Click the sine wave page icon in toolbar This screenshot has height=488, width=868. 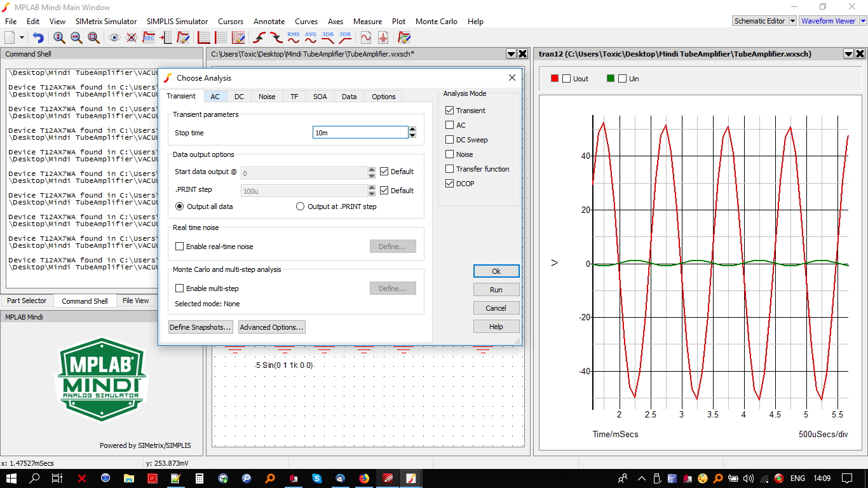click(x=366, y=38)
